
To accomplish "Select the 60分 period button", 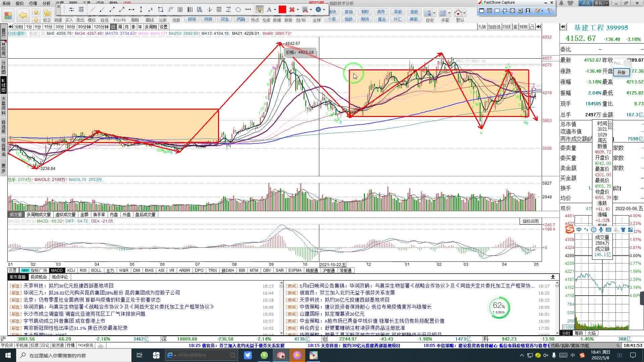I will (x=71, y=27).
